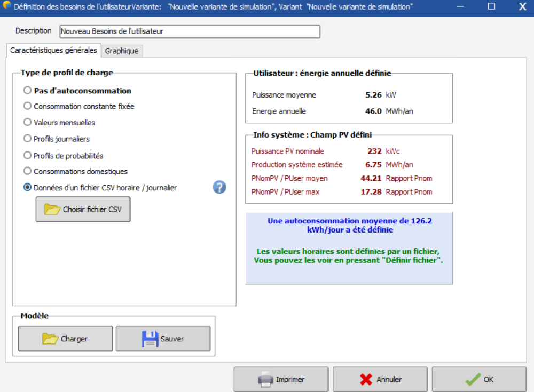Select Consommations domestiques radio button
Viewport: 534px width, 392px height.
[x=28, y=171]
